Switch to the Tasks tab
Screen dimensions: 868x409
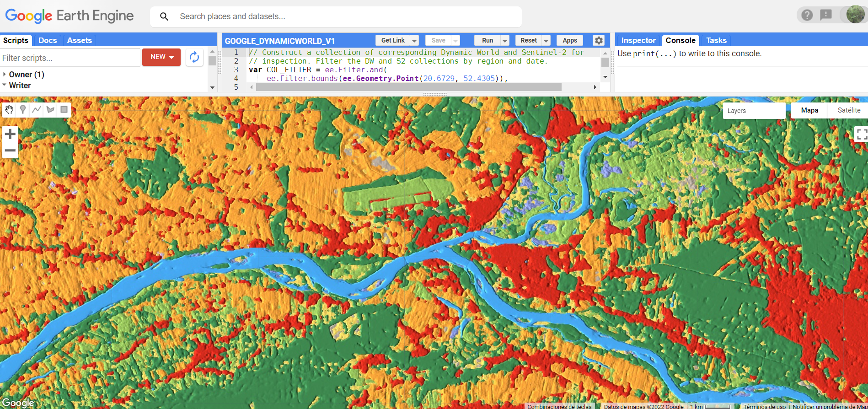(x=716, y=40)
